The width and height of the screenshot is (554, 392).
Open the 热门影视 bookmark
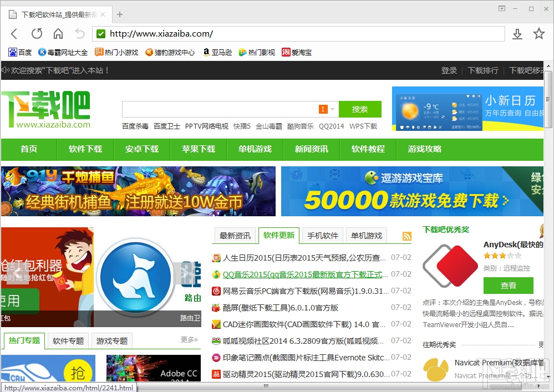(x=257, y=52)
